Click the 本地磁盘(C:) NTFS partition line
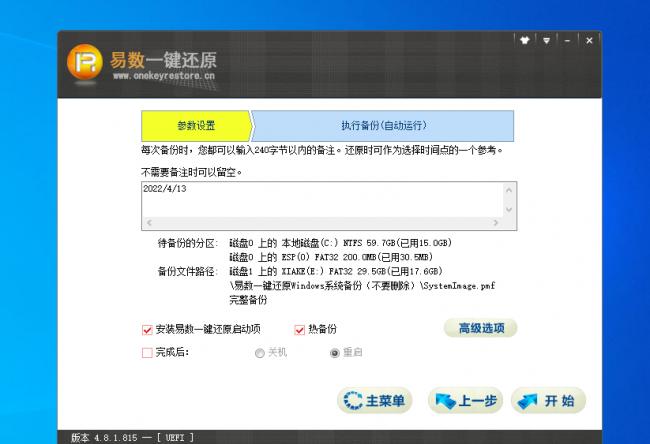The image size is (650, 444). pyautogui.click(x=340, y=243)
